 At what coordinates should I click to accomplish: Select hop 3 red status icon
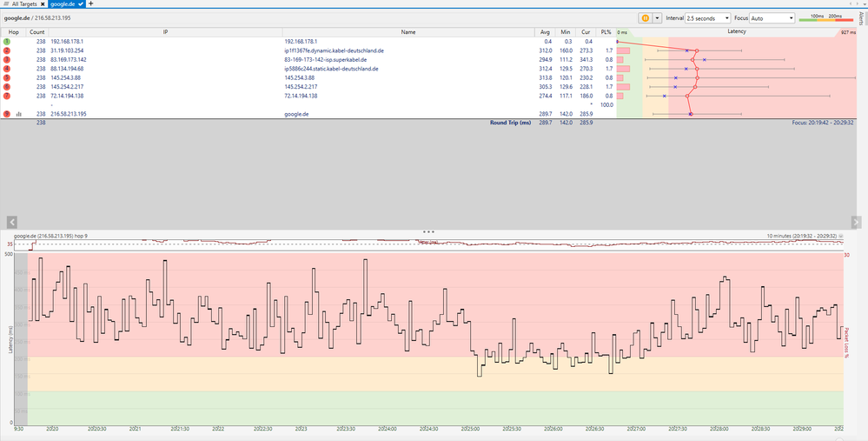coord(7,60)
